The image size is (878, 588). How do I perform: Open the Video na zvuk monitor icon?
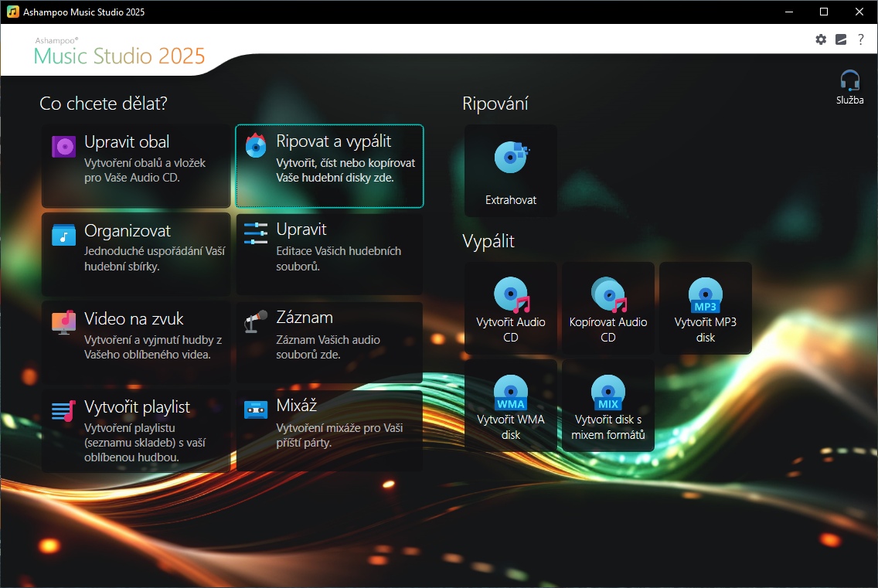(x=64, y=322)
